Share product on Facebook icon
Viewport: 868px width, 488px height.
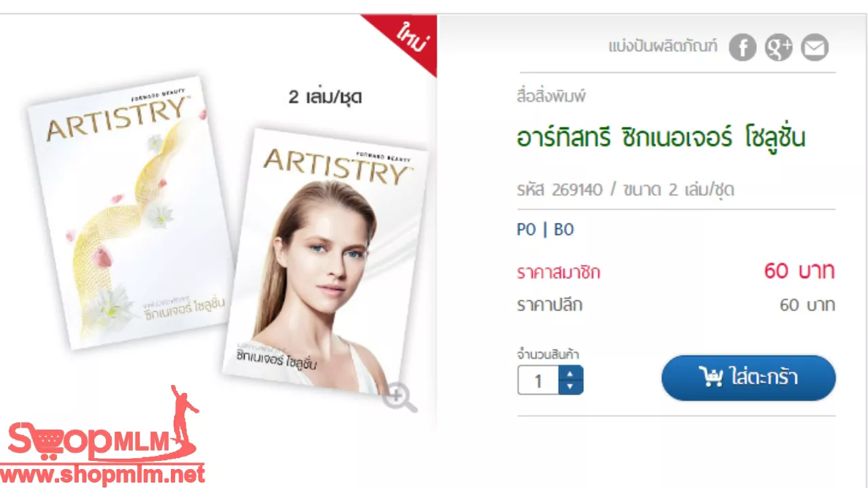(743, 47)
